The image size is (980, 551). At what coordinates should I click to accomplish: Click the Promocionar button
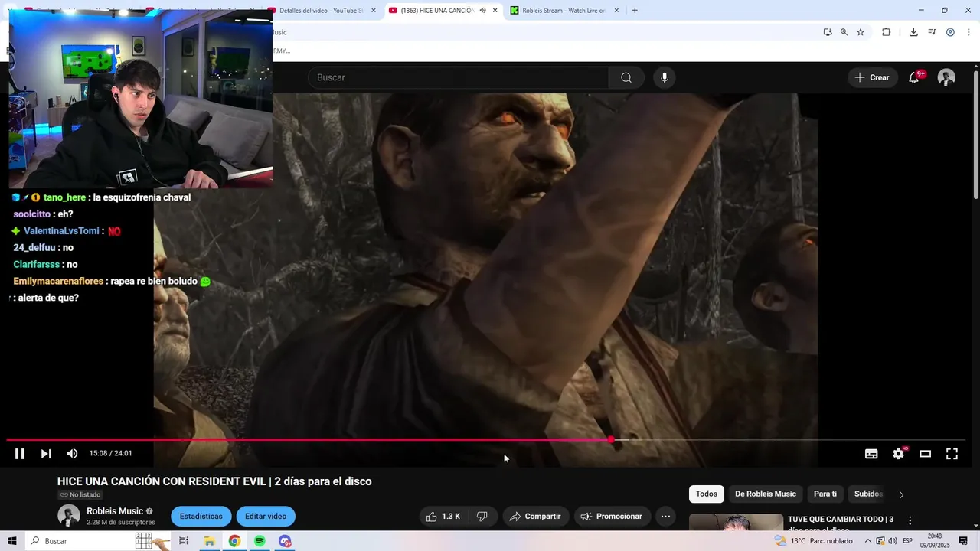click(x=611, y=517)
